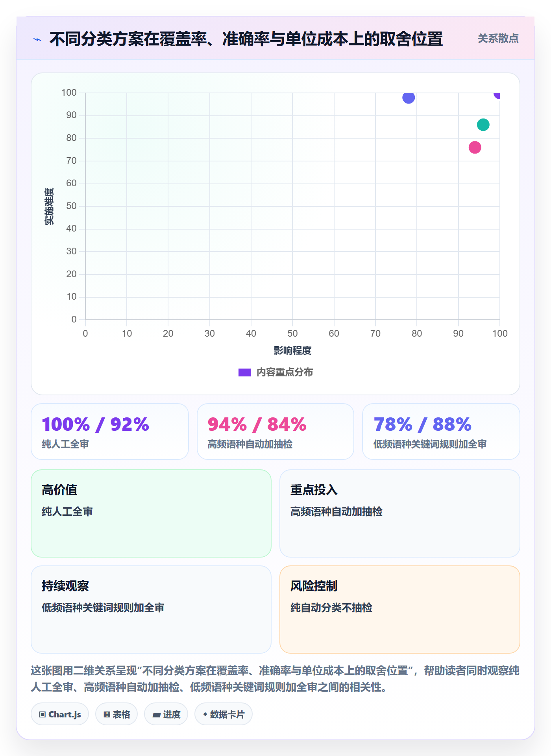Click the 进度 tag chip
Viewport: 551px width, 756px height.
[x=166, y=714]
